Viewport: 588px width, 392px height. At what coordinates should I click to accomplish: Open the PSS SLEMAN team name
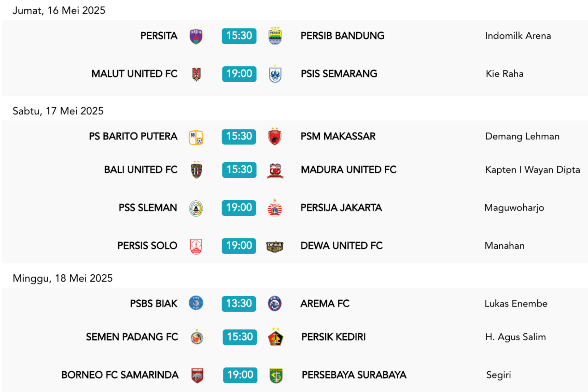coord(148,208)
